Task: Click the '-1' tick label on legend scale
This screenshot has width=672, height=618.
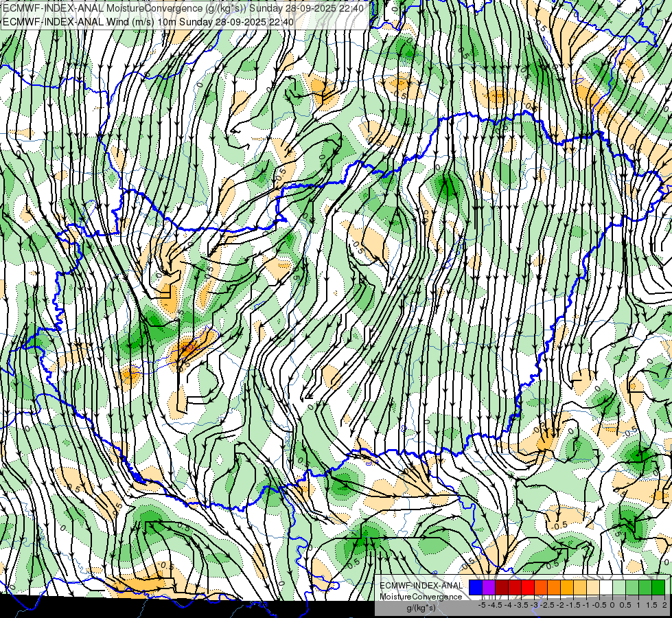Action: pos(586,605)
